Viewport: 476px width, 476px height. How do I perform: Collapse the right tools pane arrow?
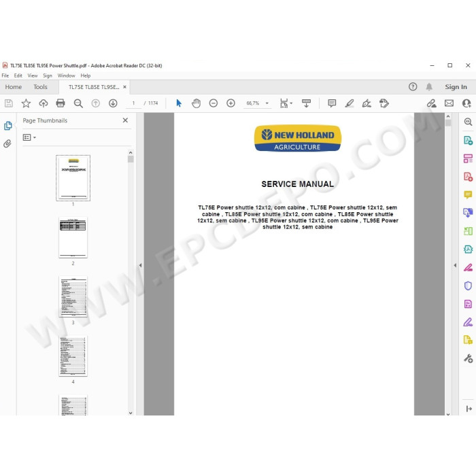[x=455, y=265]
